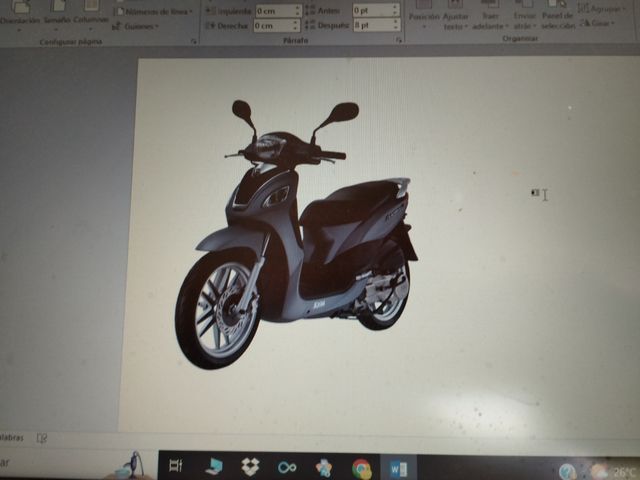Click the Después spacing field showing 8 pt

(x=373, y=25)
